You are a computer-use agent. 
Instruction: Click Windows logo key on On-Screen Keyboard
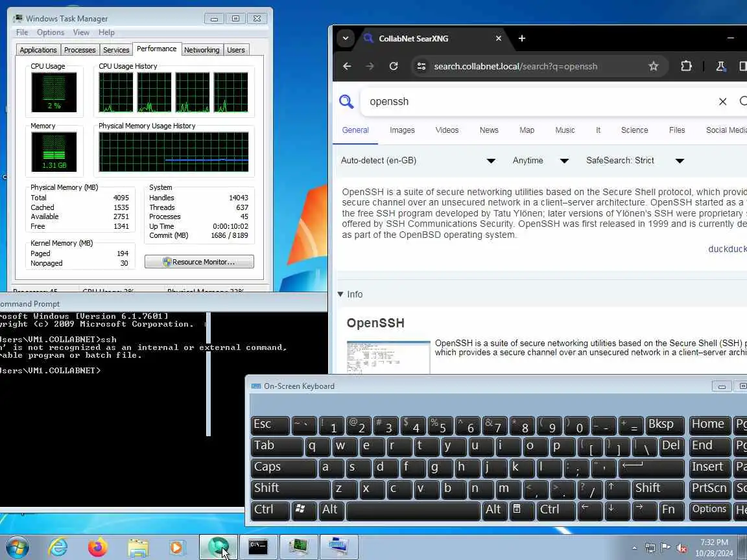(304, 510)
